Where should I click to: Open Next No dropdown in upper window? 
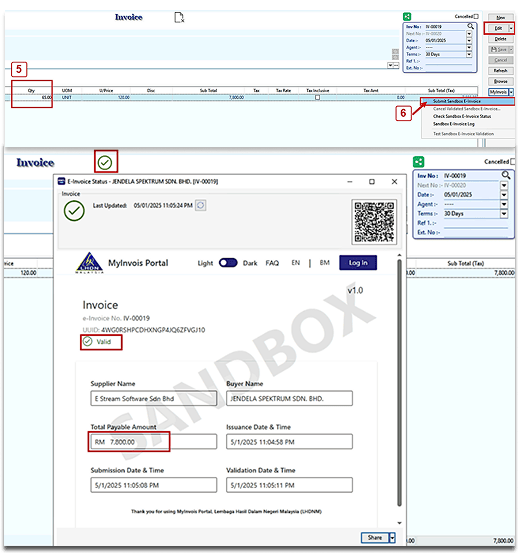[x=469, y=34]
